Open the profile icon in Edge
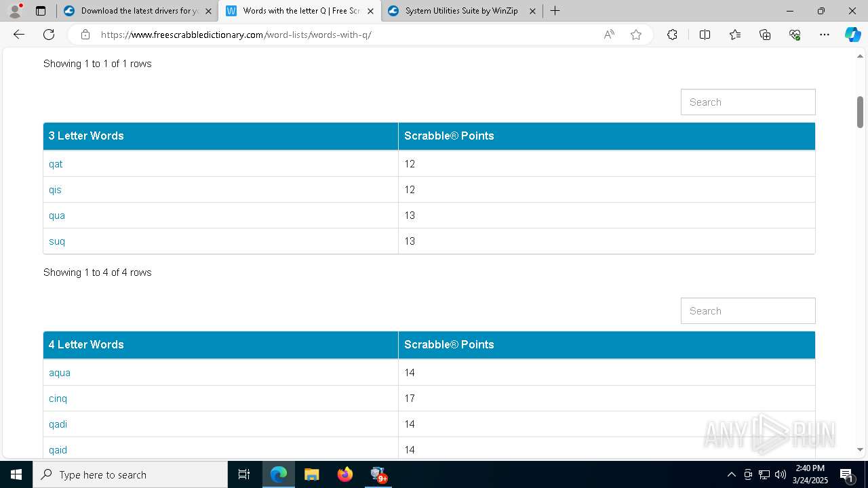The image size is (868, 488). 15,11
